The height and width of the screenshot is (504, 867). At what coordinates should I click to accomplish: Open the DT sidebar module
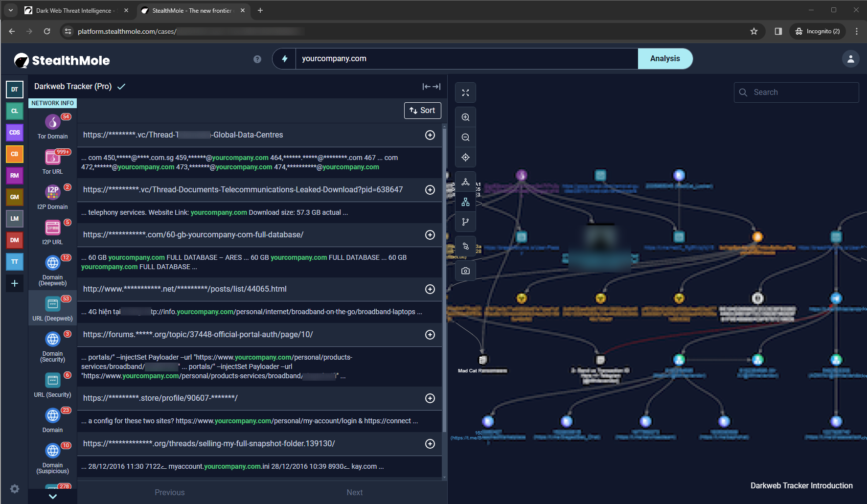[15, 90]
